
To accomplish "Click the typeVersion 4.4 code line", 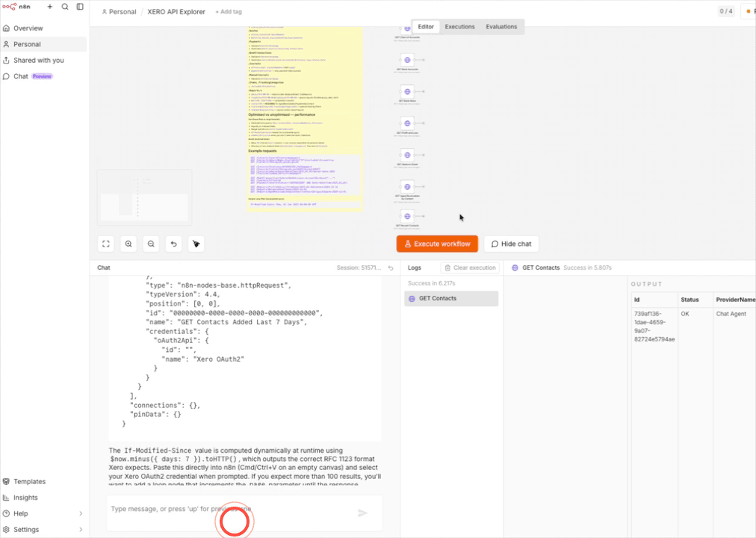I will point(183,294).
